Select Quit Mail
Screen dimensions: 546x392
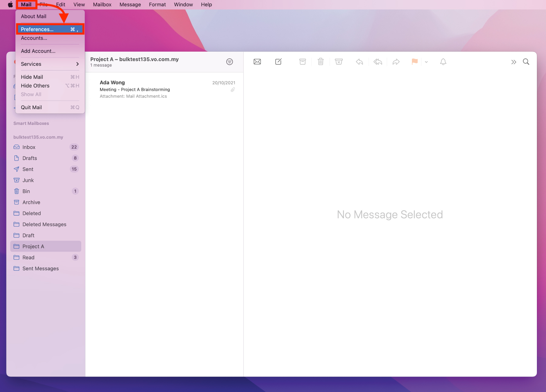32,107
